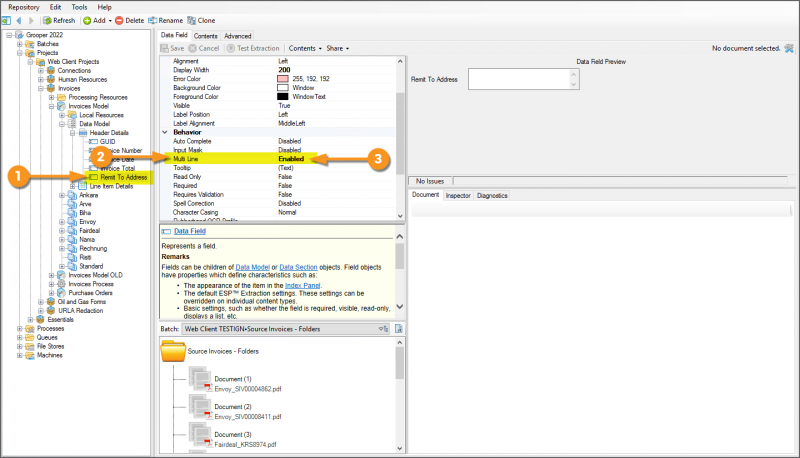Expand the Processes tree node
Screen dimensions: 800x458
[20, 328]
